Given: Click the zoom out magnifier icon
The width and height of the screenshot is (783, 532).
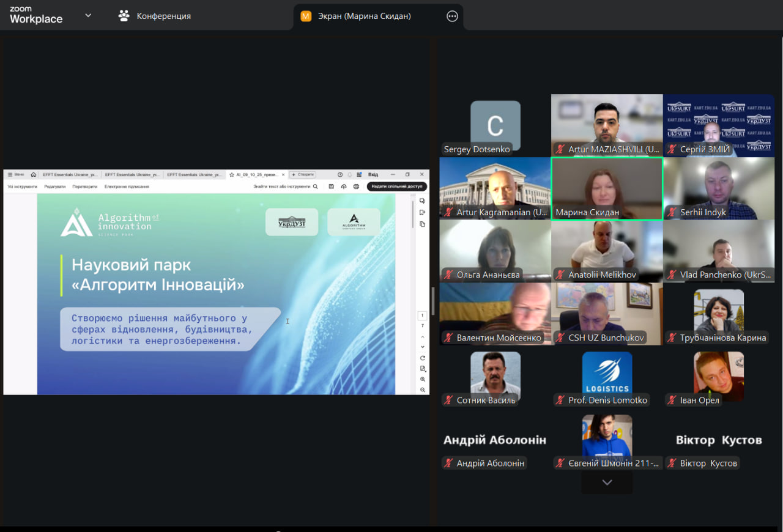Looking at the screenshot, I should 423,390.
